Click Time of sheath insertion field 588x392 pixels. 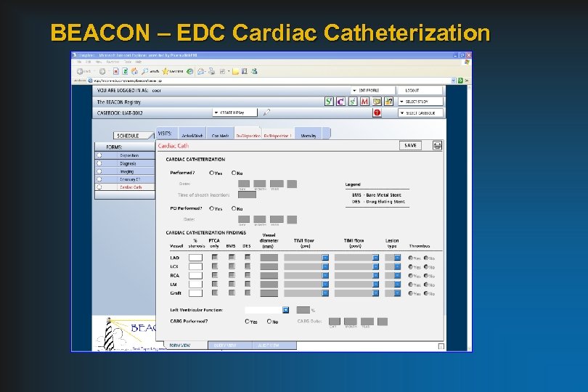point(247,195)
